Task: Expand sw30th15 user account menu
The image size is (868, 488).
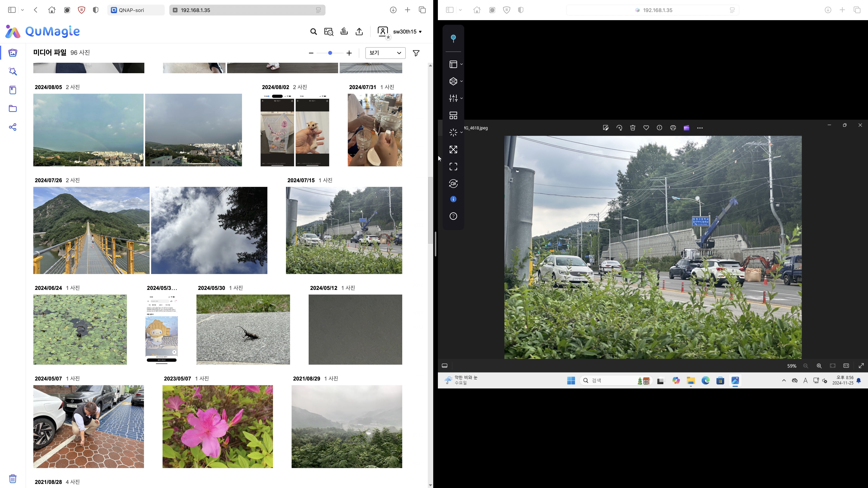Action: (x=407, y=32)
